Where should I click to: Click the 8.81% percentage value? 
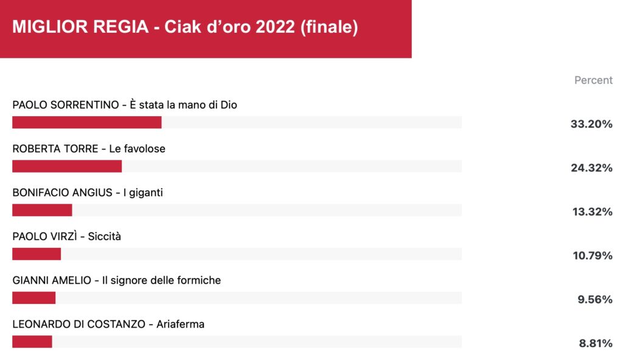(x=595, y=343)
